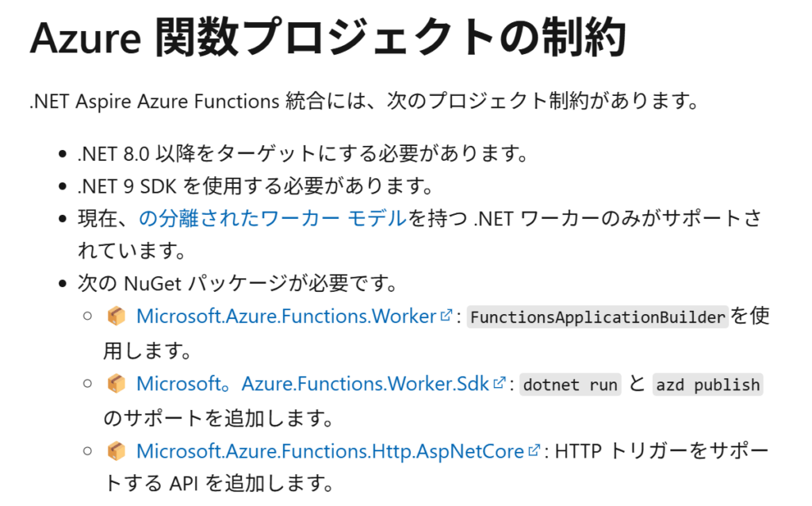812x506 pixels.
Task: Click external-link icon after Microsoft.Azure.Functions.Worker
Action: pyautogui.click(x=446, y=315)
